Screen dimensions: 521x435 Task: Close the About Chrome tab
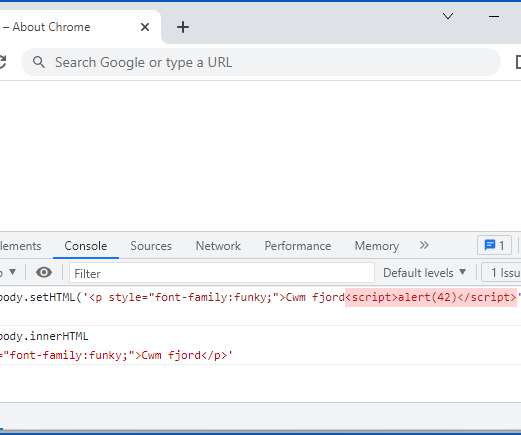tap(145, 27)
